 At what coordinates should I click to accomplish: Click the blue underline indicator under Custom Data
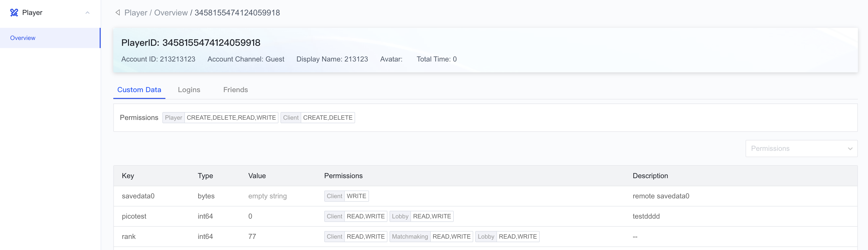(x=139, y=98)
